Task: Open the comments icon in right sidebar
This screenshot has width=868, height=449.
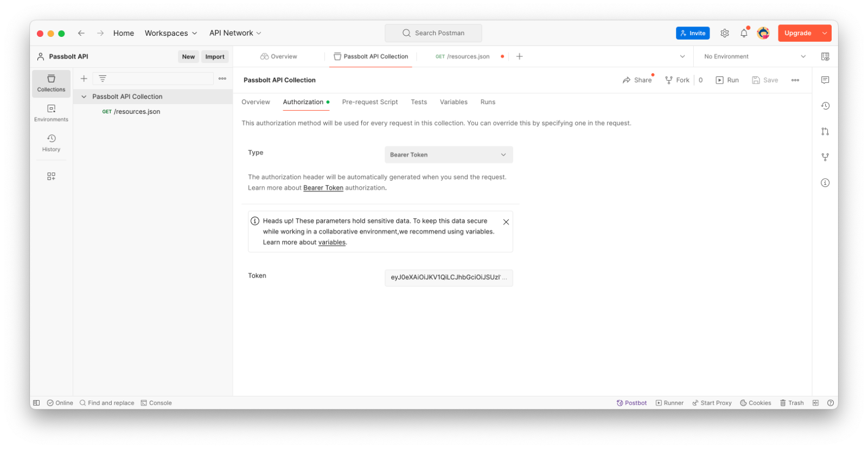Action: point(825,80)
